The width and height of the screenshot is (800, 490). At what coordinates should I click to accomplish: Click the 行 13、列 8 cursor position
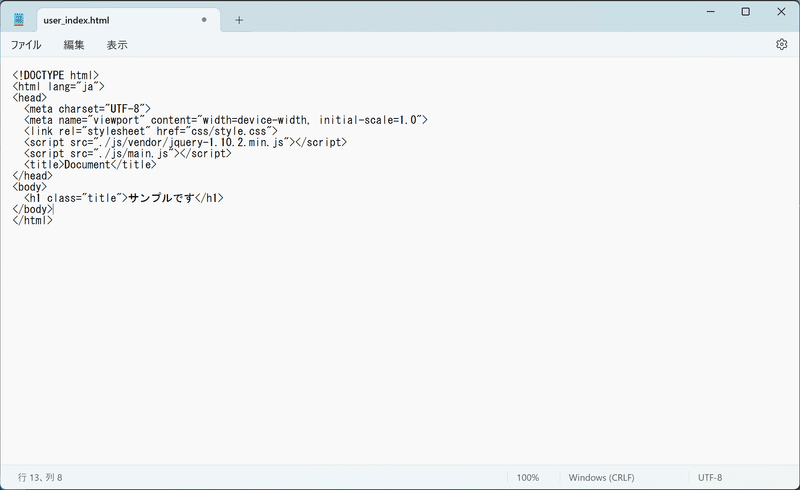pos(40,478)
